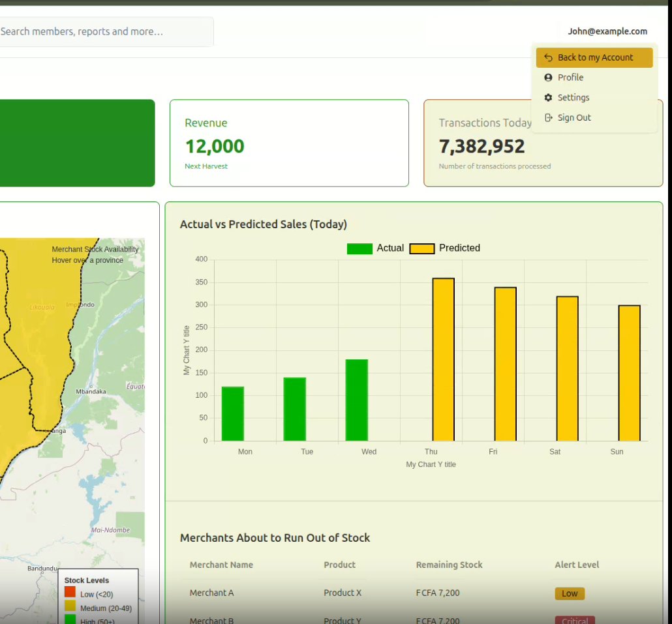Click the Back to my Account arrow icon

(x=548, y=57)
